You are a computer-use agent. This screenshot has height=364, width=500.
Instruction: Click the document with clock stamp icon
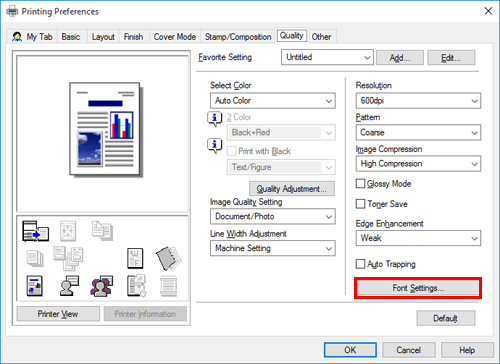tap(136, 286)
